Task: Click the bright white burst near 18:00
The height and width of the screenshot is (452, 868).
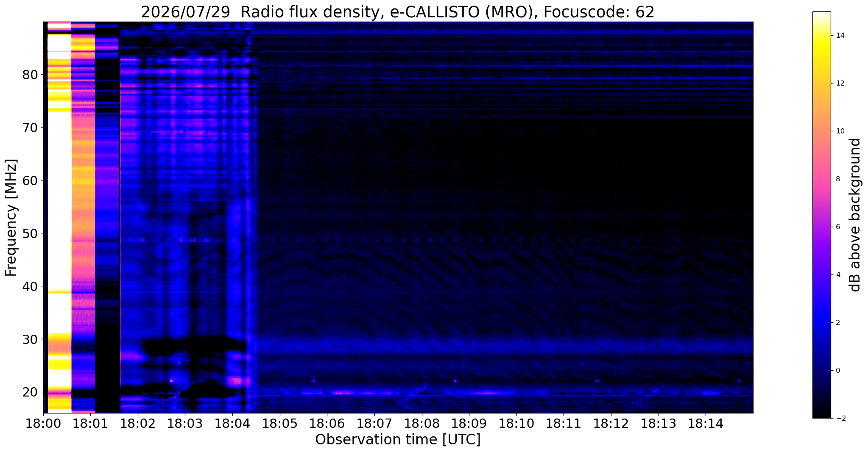Action: click(59, 169)
